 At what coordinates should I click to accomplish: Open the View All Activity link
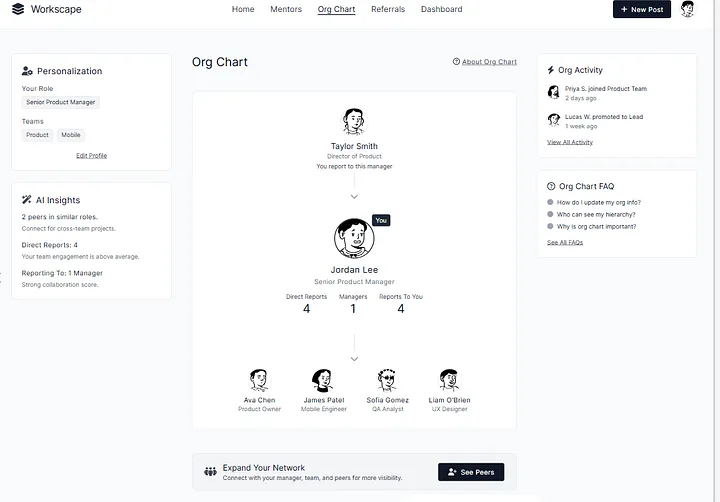[570, 142]
